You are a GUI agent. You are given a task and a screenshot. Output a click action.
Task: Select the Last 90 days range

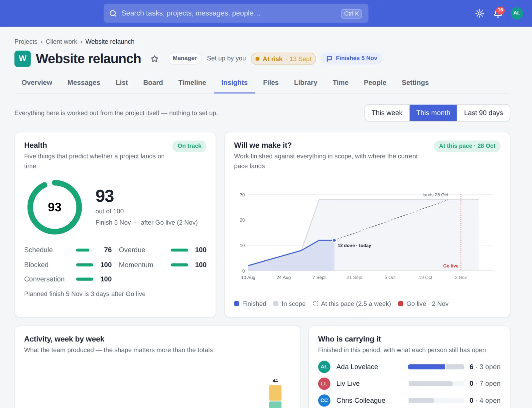pos(483,113)
